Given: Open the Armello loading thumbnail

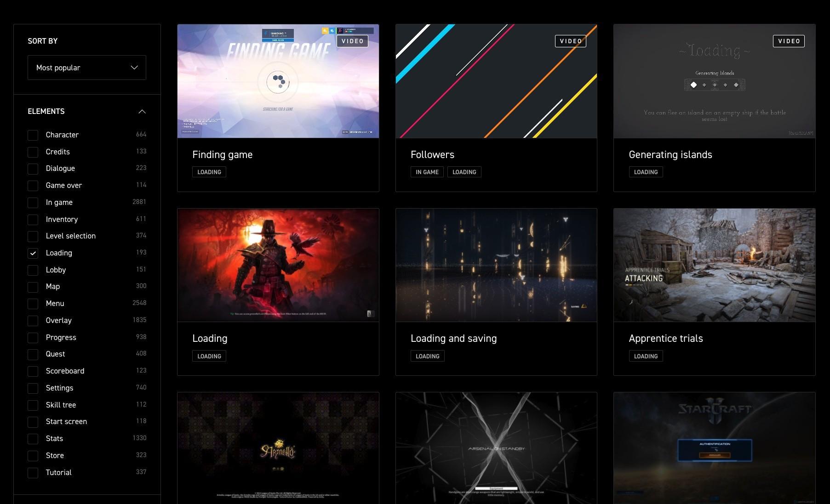Looking at the screenshot, I should click(x=278, y=448).
